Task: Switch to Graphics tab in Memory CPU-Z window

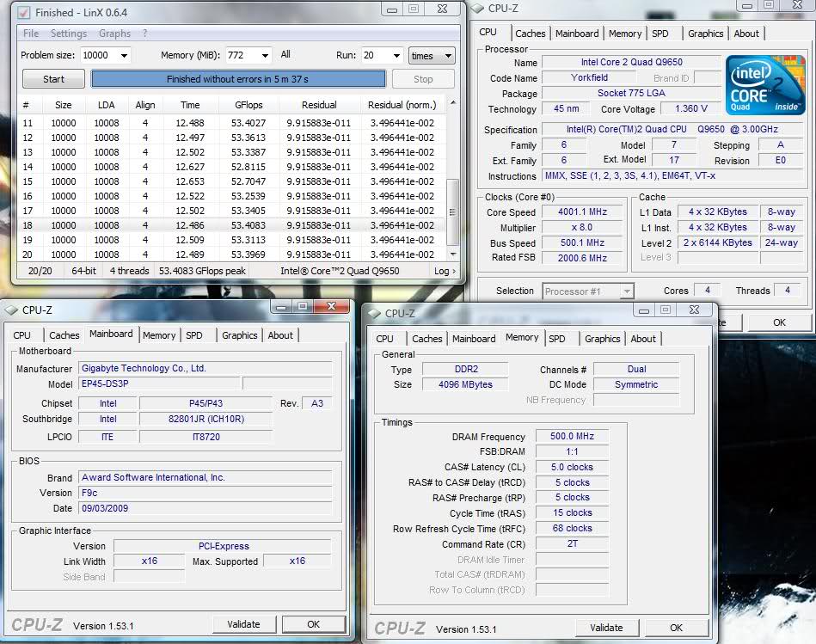Action: 602,339
